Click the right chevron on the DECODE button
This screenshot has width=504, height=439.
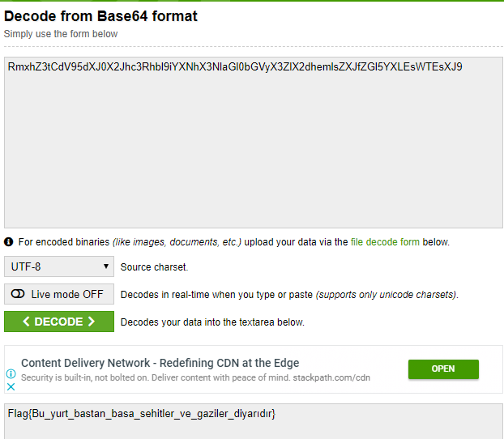pyautogui.click(x=91, y=322)
